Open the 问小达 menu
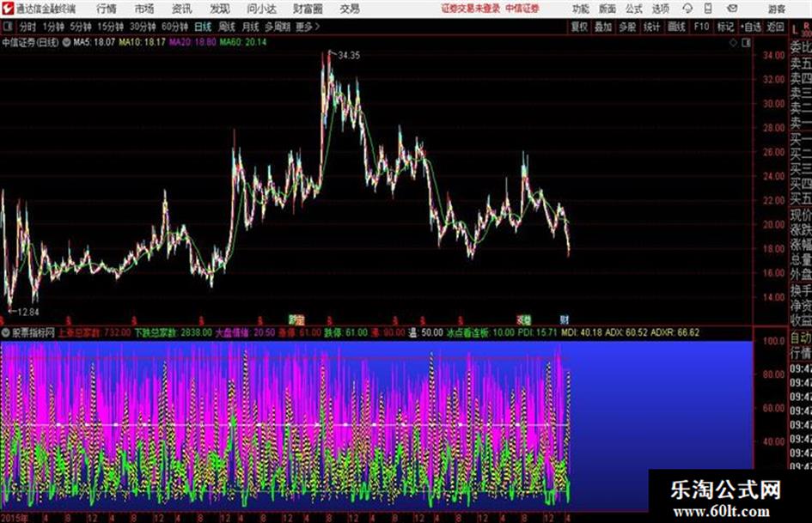The image size is (812, 523). tap(261, 9)
